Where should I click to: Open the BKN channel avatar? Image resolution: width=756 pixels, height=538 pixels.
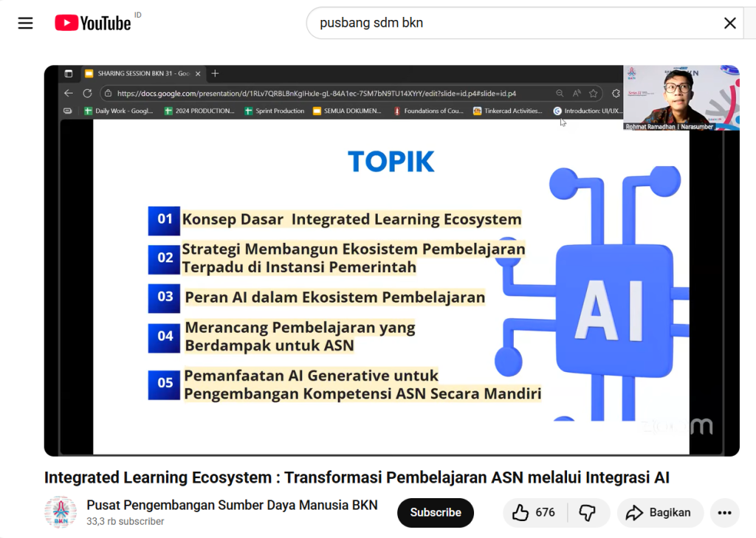pyautogui.click(x=61, y=512)
